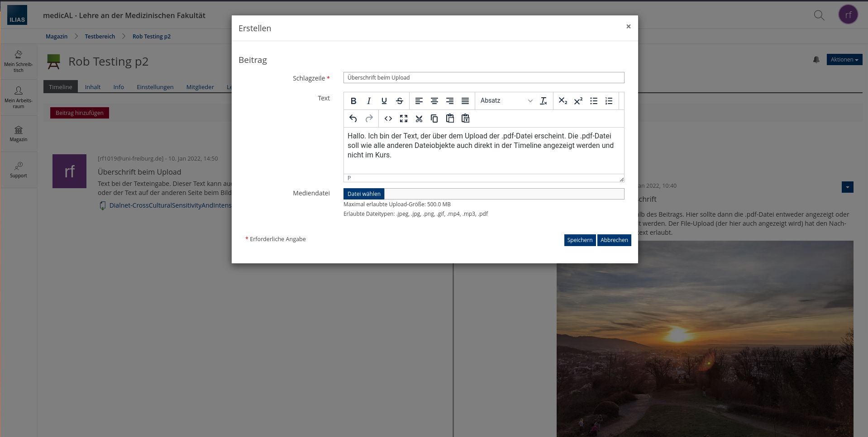The image size is (868, 437).
Task: Click the Speichern button
Action: point(580,240)
